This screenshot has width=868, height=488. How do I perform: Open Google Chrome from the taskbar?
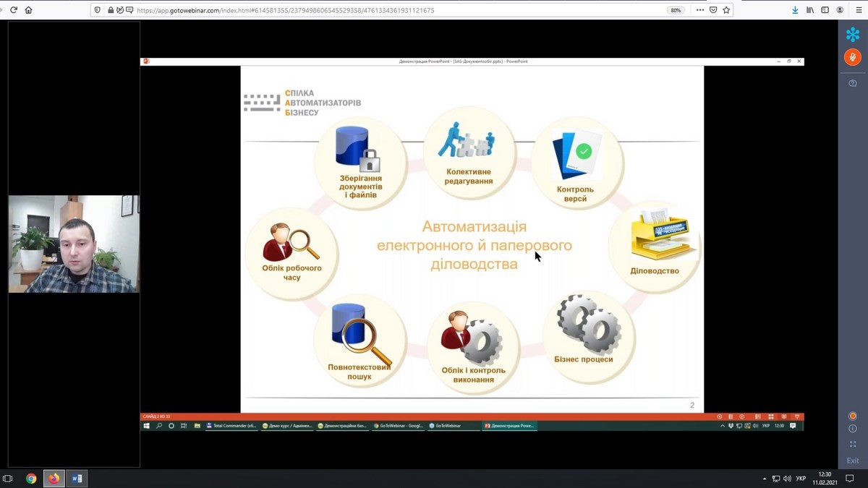click(31, 479)
